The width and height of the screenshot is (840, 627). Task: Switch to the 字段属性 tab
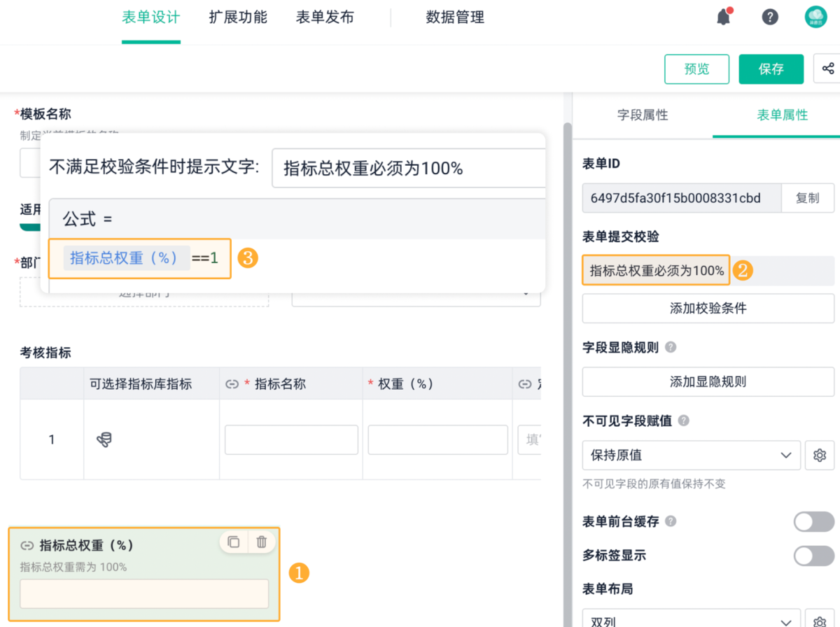pyautogui.click(x=643, y=115)
